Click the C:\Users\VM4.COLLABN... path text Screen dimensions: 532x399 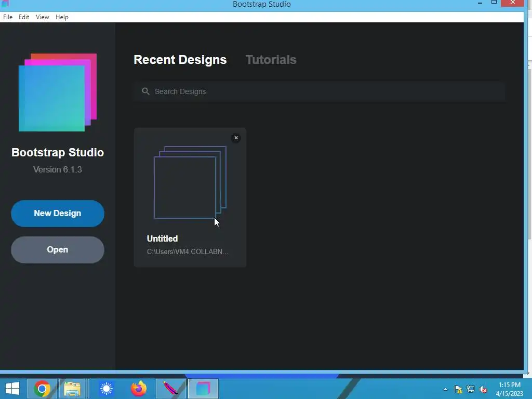(x=187, y=251)
